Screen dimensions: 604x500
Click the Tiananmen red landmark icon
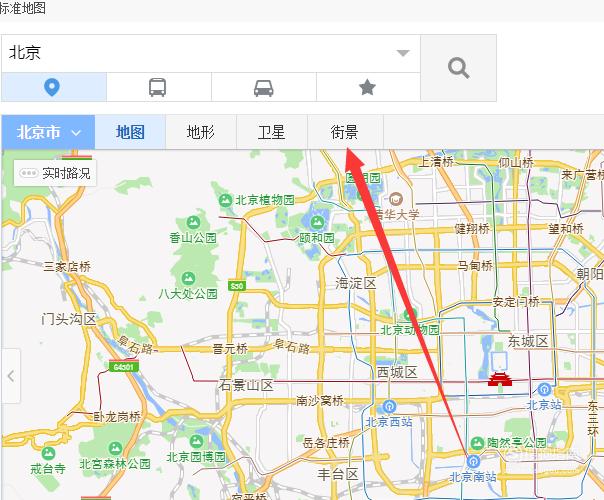tap(500, 379)
